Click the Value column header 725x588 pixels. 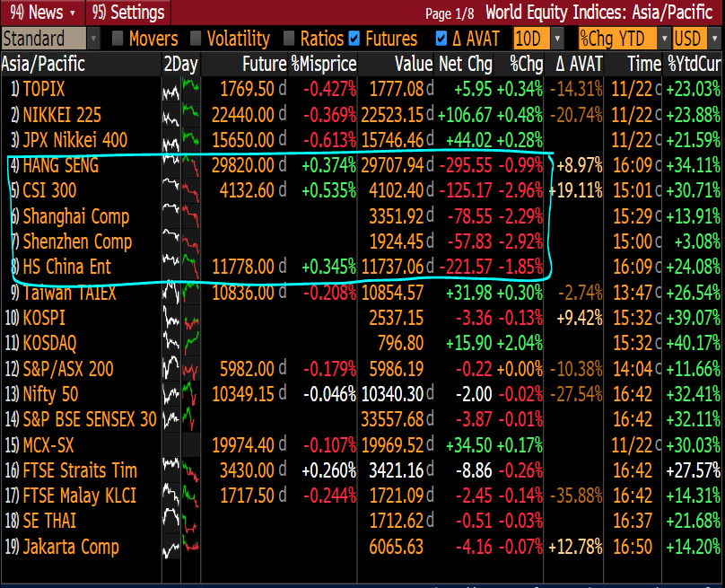414,64
